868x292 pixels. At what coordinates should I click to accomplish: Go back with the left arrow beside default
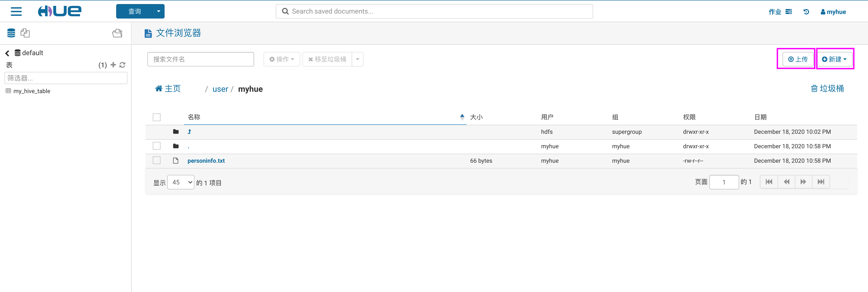coord(7,53)
